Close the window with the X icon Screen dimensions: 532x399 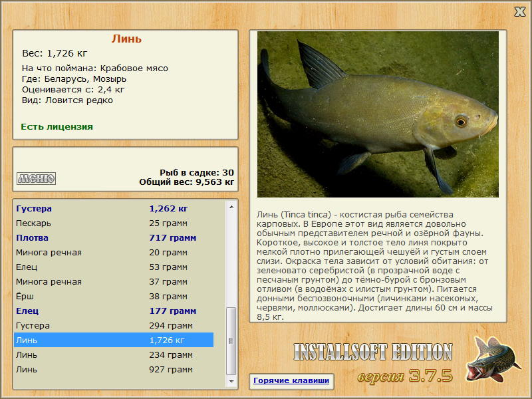coord(519,12)
